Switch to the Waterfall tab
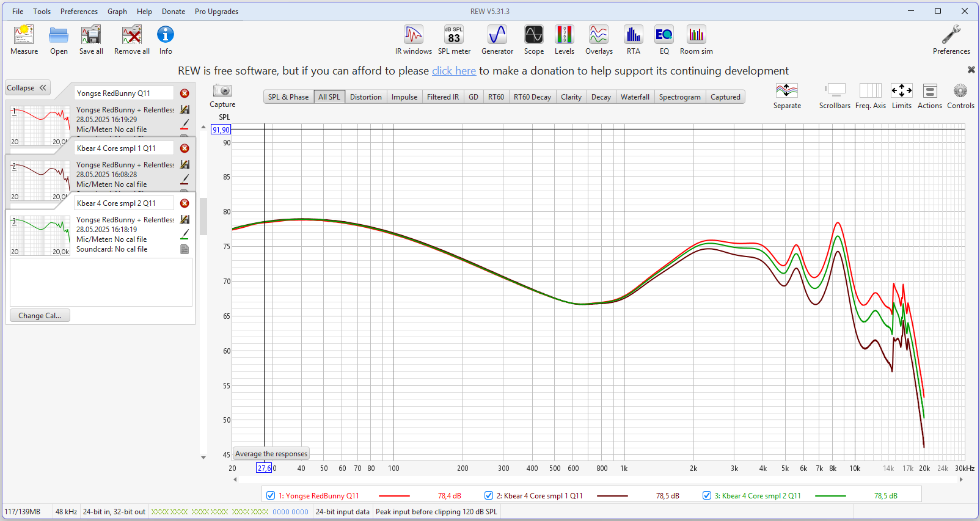Image resolution: width=980 pixels, height=521 pixels. click(x=635, y=97)
